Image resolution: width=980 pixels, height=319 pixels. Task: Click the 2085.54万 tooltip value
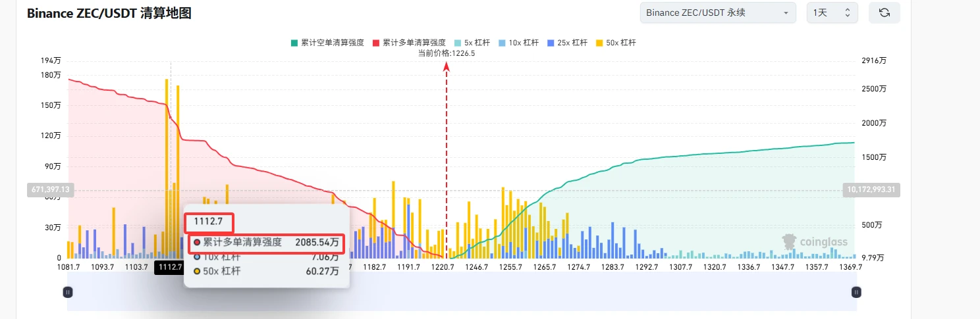pyautogui.click(x=317, y=243)
